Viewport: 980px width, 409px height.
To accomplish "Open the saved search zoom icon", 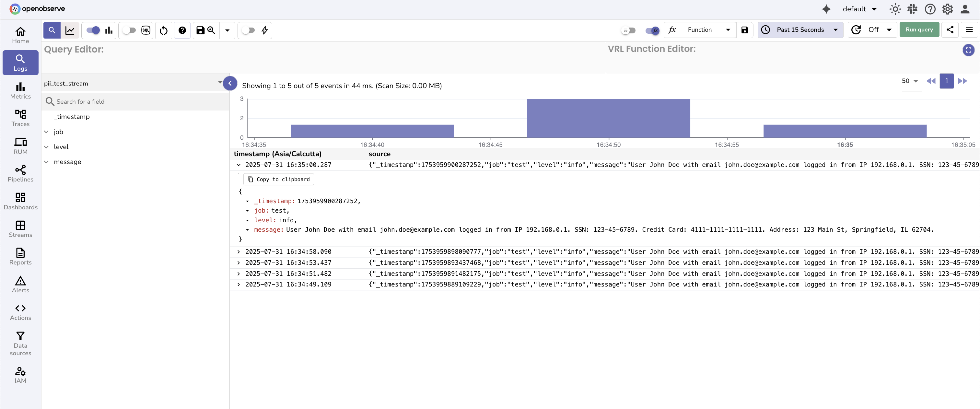I will tap(211, 30).
